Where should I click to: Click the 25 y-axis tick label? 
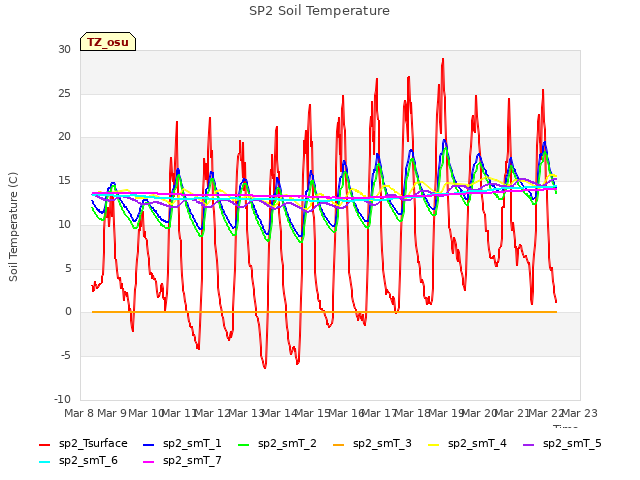[x=64, y=93]
